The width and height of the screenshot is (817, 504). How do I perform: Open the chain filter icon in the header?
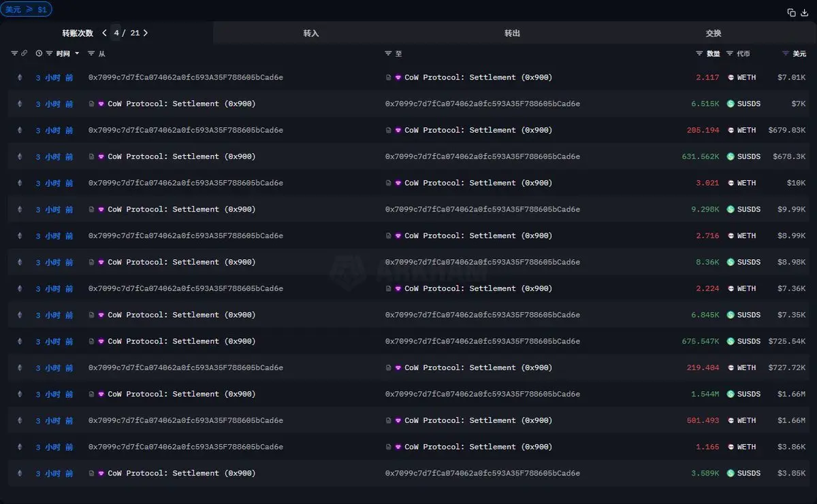[x=14, y=53]
